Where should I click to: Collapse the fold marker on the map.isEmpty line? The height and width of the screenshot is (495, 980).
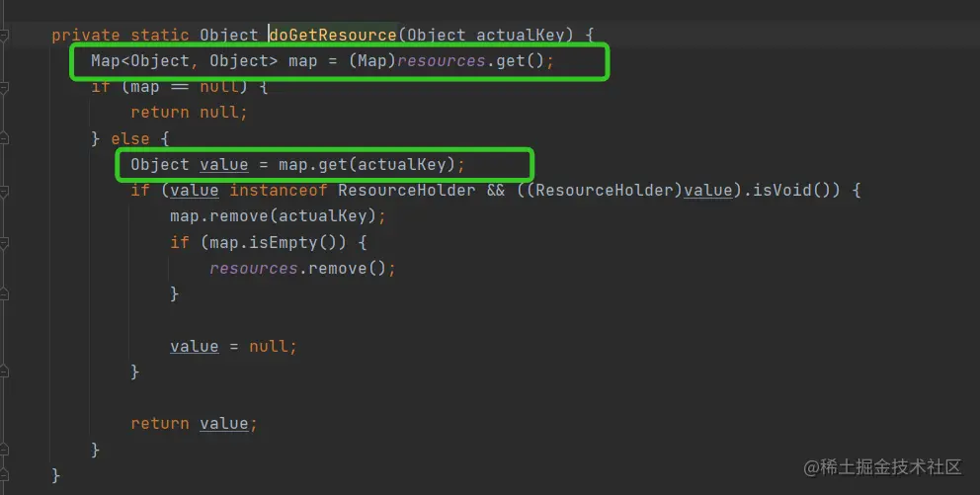tap(4, 242)
